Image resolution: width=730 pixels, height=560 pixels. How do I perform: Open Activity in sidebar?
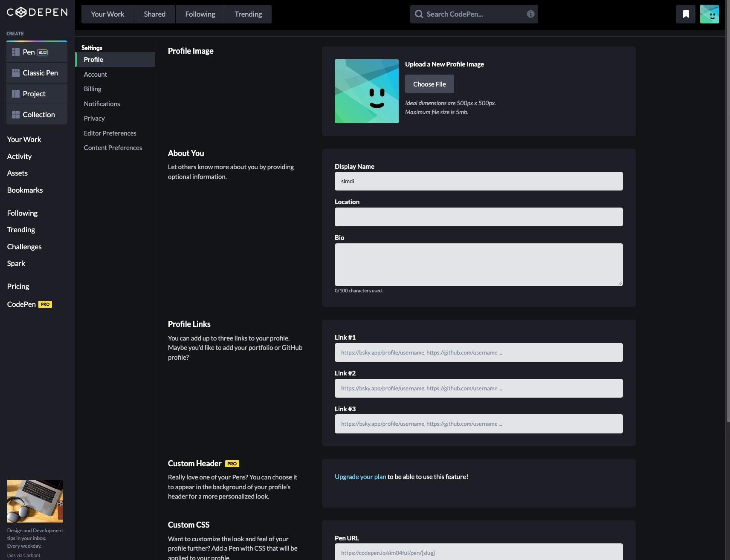[19, 156]
